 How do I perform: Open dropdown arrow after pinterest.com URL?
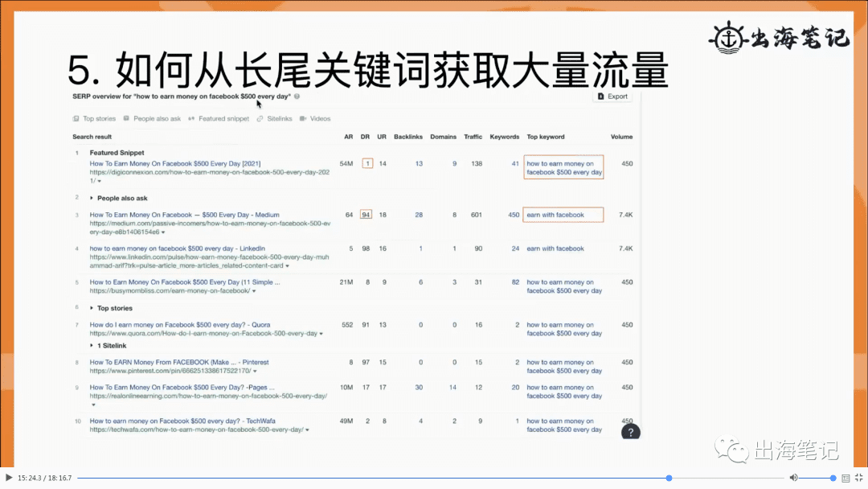click(x=255, y=371)
